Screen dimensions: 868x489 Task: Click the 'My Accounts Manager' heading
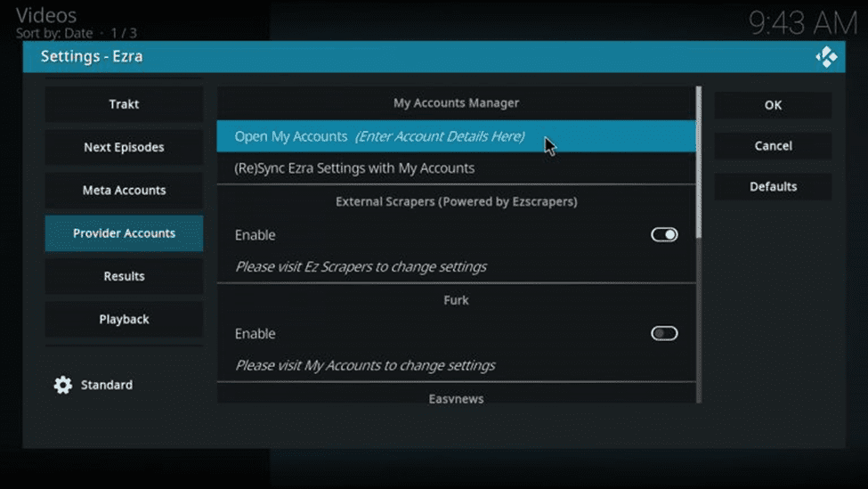[x=456, y=103]
